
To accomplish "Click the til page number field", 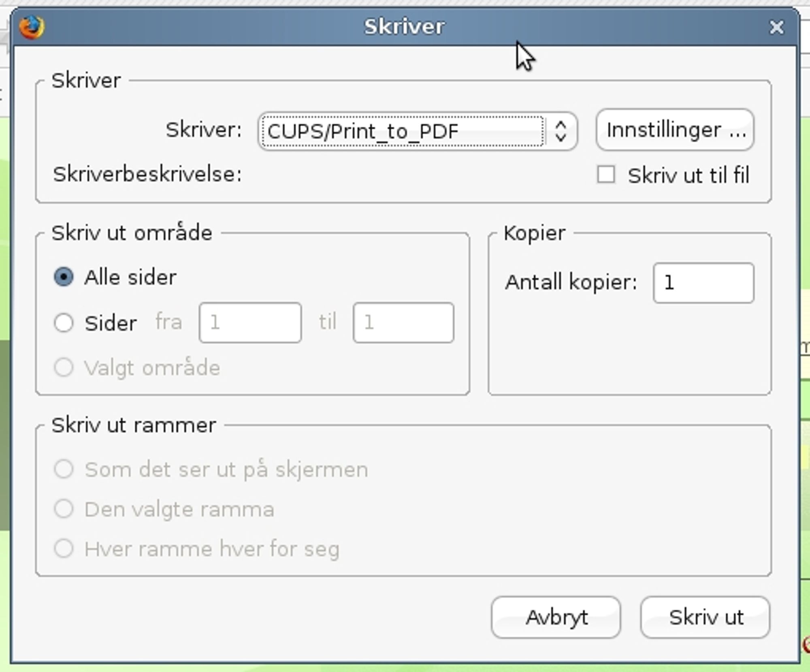I will (403, 322).
